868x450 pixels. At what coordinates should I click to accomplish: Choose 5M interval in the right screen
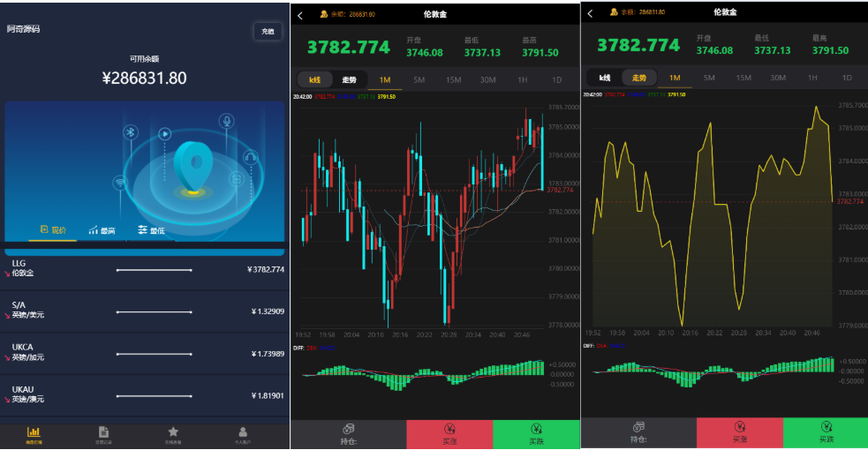pyautogui.click(x=709, y=78)
